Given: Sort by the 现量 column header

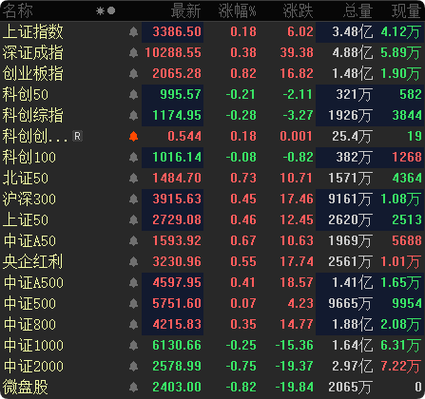Looking at the screenshot, I should [406, 11].
